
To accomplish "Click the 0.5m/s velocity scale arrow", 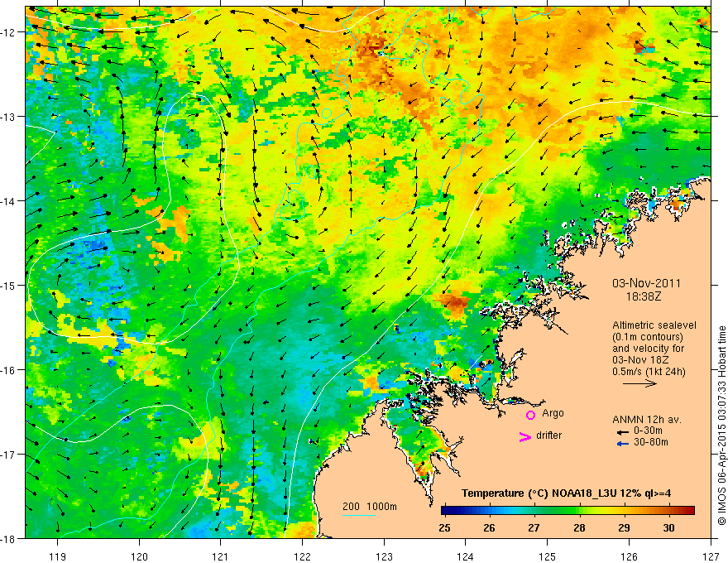I will 639,383.
